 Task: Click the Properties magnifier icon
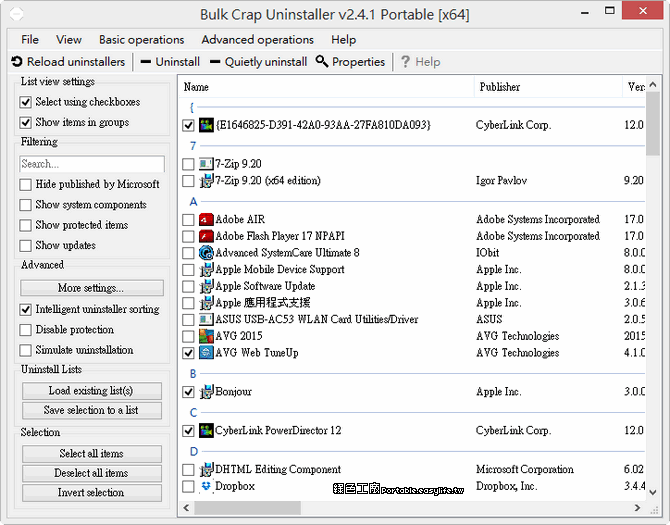click(322, 61)
